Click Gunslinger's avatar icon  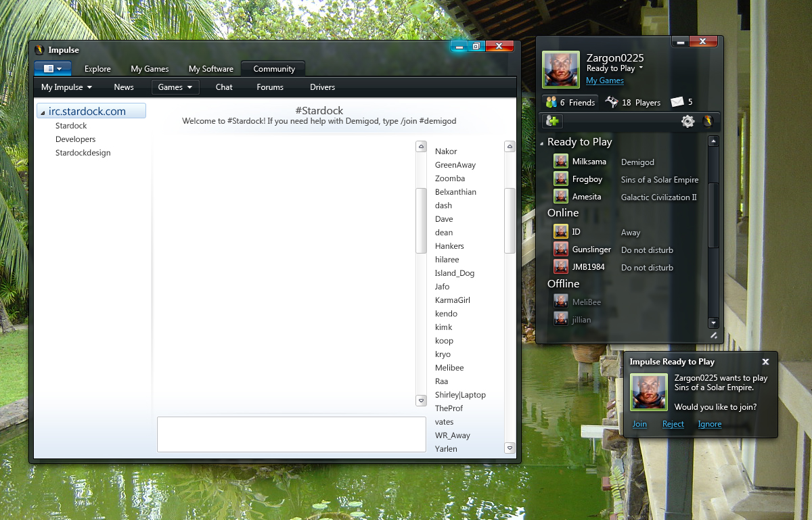click(560, 250)
